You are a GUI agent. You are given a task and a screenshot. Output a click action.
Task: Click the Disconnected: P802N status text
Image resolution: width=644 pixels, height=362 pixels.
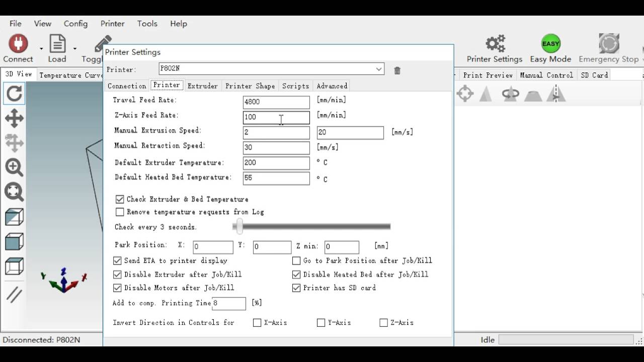[41, 339]
